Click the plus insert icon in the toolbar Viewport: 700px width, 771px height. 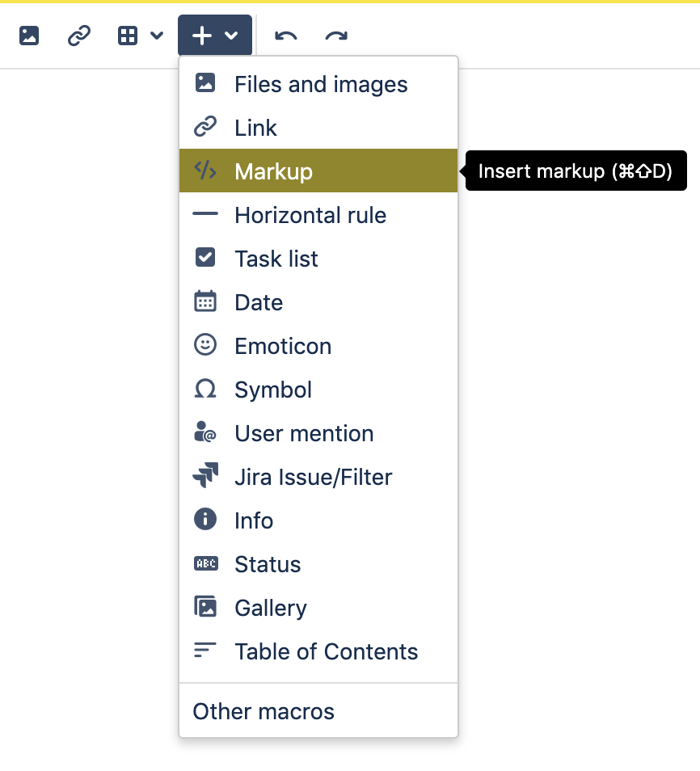(203, 36)
